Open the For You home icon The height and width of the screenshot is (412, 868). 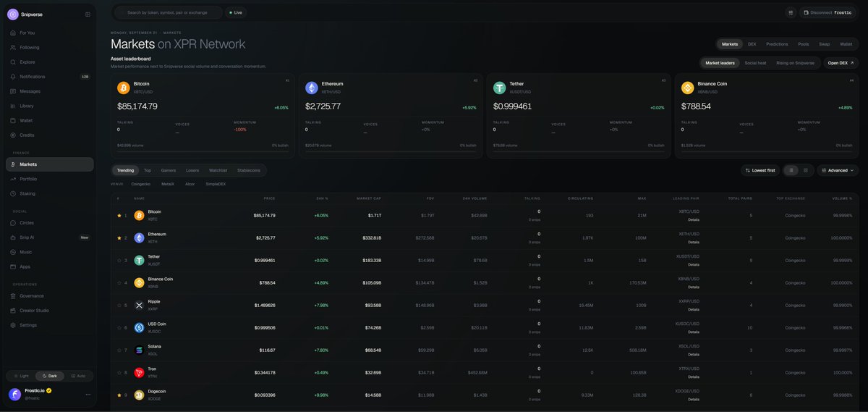tap(13, 33)
